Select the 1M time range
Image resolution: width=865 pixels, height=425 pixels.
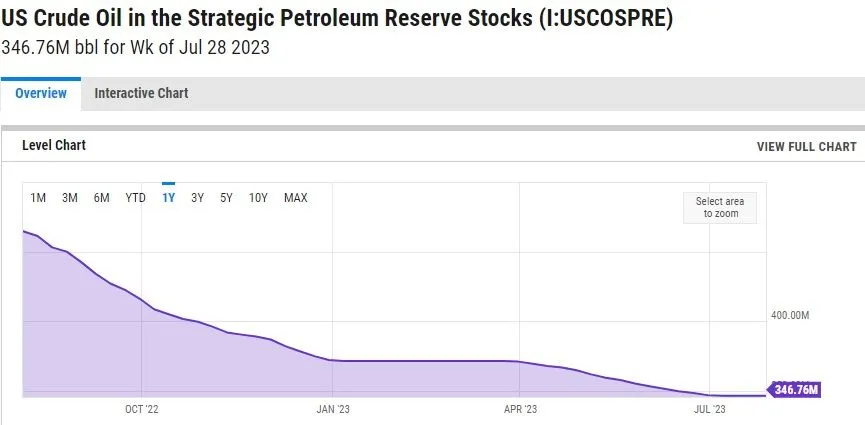coord(38,198)
